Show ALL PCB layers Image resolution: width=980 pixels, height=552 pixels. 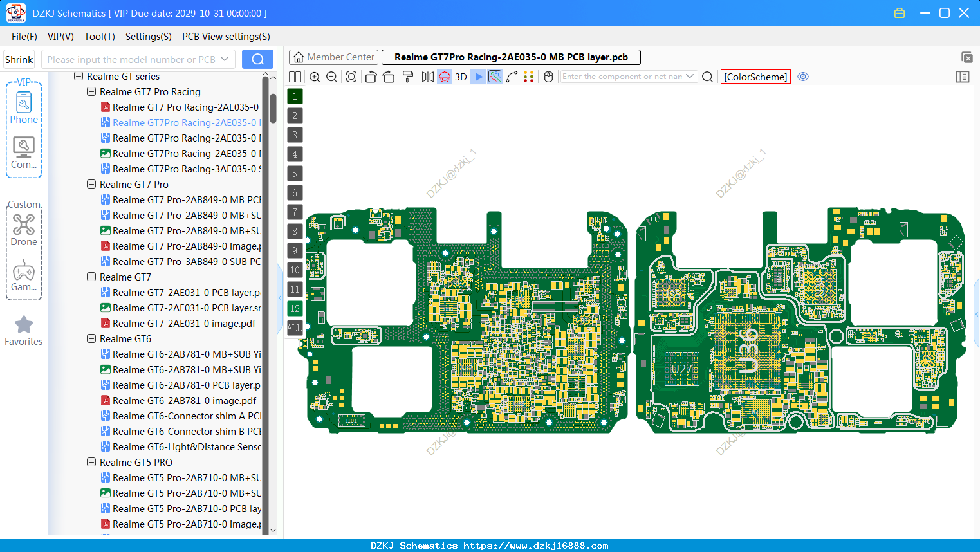(x=295, y=328)
